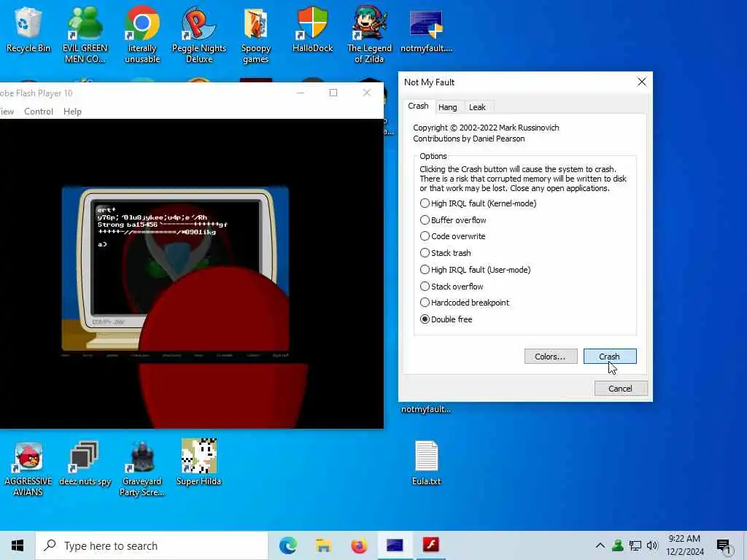Close the Not My Fault dialog
The width and height of the screenshot is (747, 560).
click(x=642, y=82)
